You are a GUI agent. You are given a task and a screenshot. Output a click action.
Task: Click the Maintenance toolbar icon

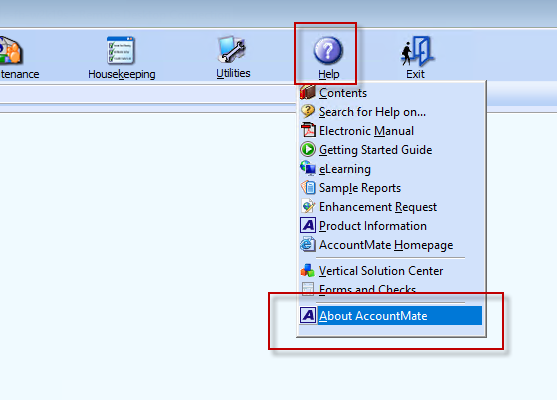[x=11, y=50]
